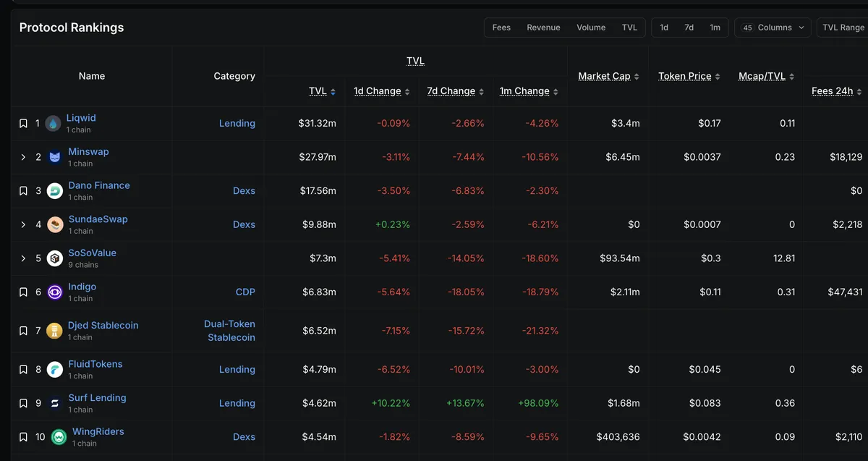This screenshot has width=868, height=461.
Task: Click the Liqwid water drop logo
Action: (x=53, y=124)
